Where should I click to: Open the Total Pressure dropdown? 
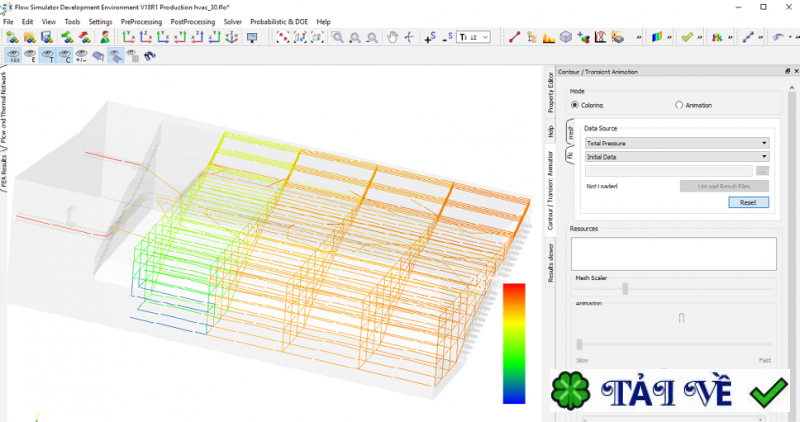(676, 143)
